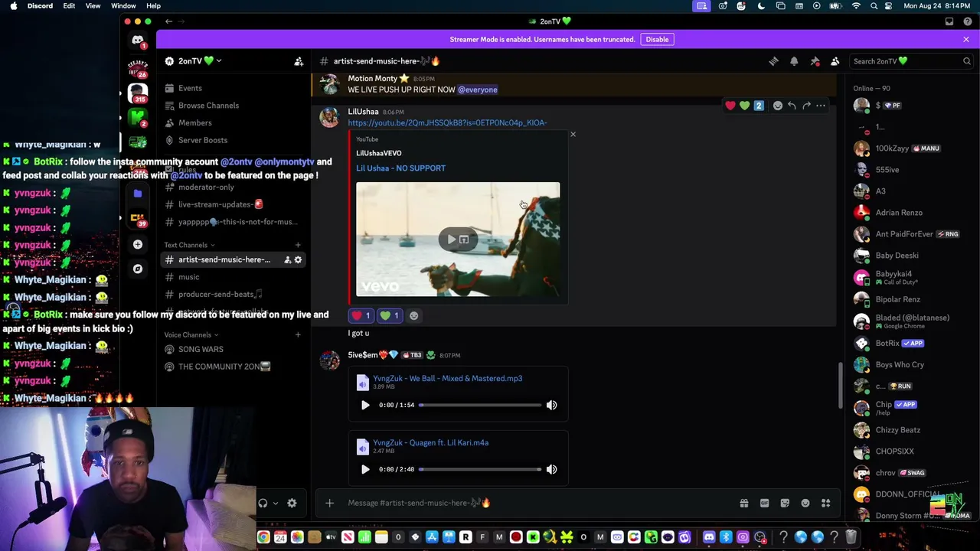Play Quagen ft. Lil Kari.m4a
Screen dimensions: 980x551
[x=365, y=469]
